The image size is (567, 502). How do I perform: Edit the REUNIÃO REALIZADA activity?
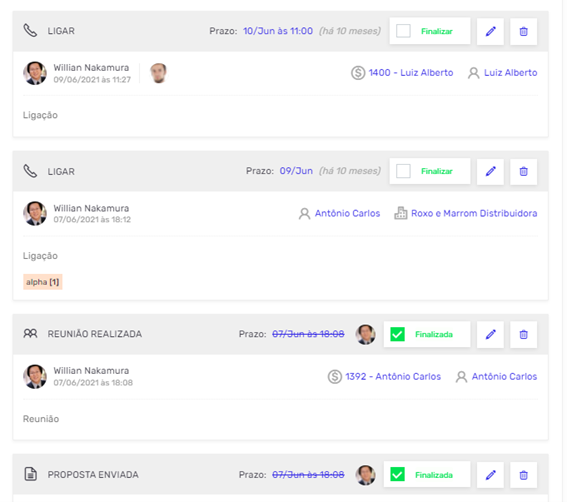pos(490,335)
